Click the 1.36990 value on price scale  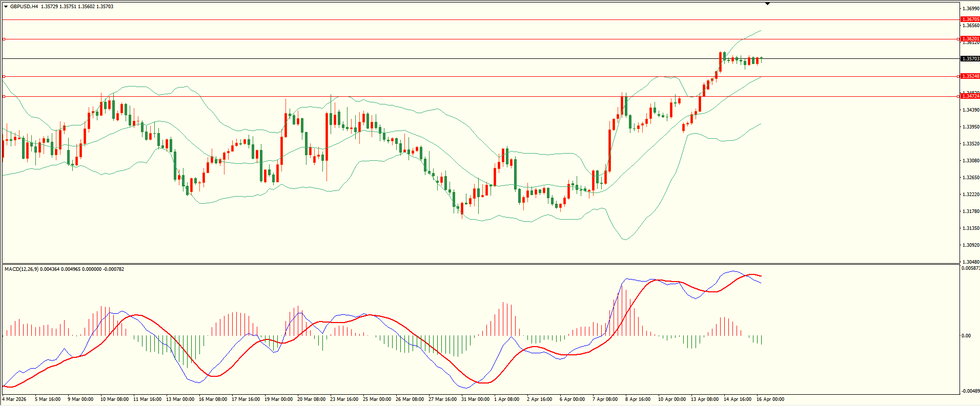[971, 9]
